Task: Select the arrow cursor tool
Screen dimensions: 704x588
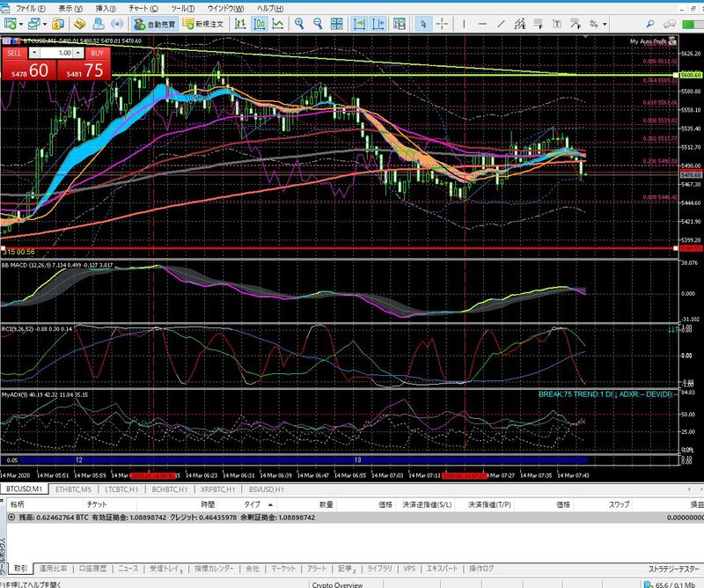Action: point(422,24)
